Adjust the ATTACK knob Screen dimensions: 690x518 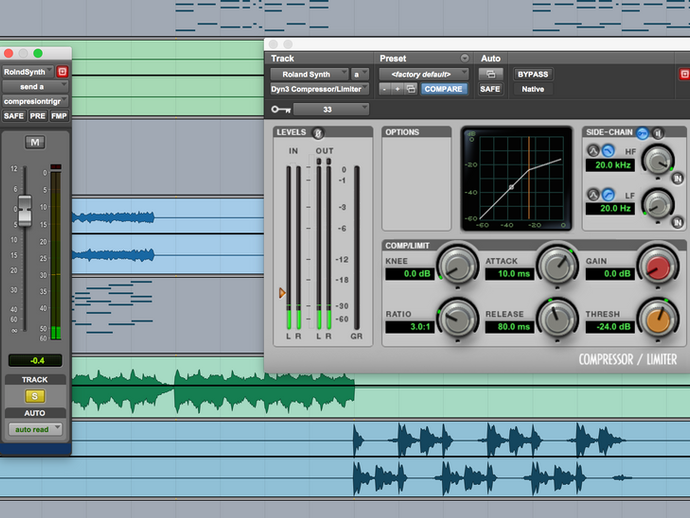pyautogui.click(x=557, y=267)
